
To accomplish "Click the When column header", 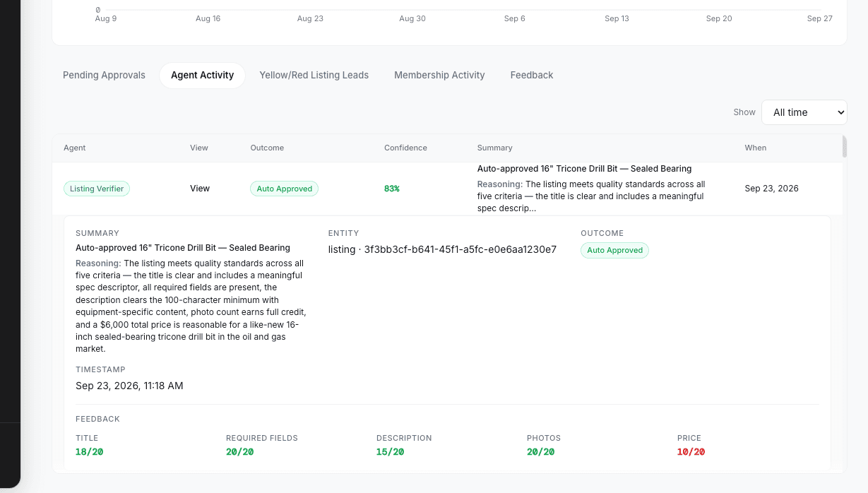I will coord(755,148).
